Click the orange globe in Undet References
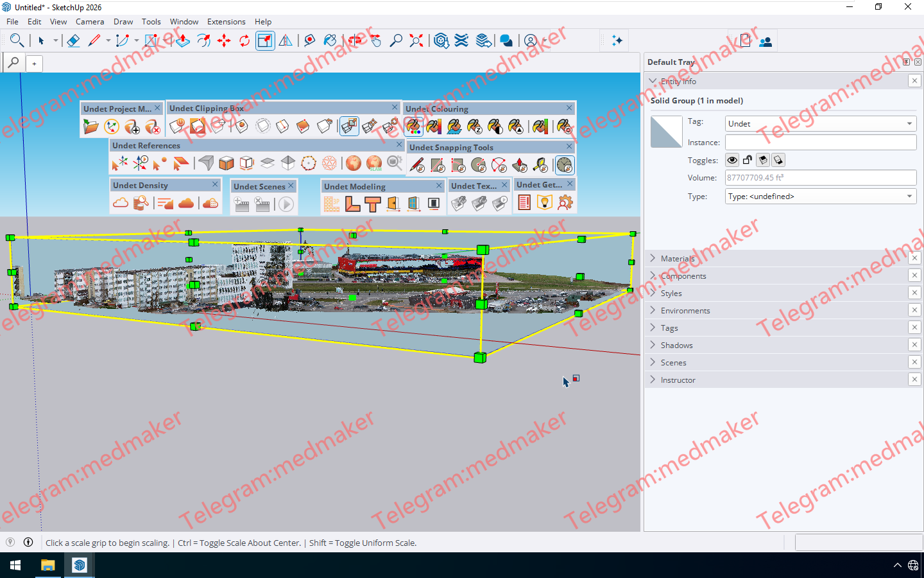 [354, 163]
